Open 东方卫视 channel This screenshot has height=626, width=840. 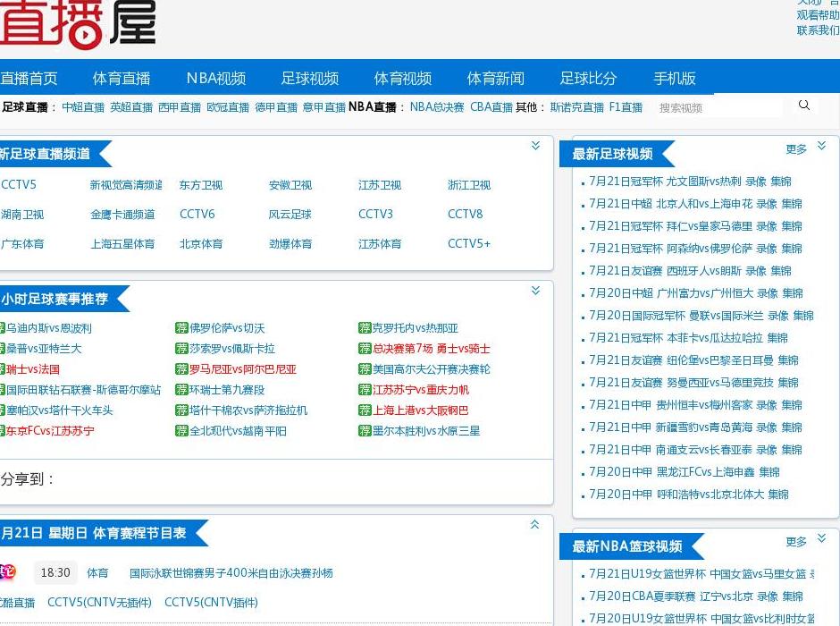(x=201, y=185)
